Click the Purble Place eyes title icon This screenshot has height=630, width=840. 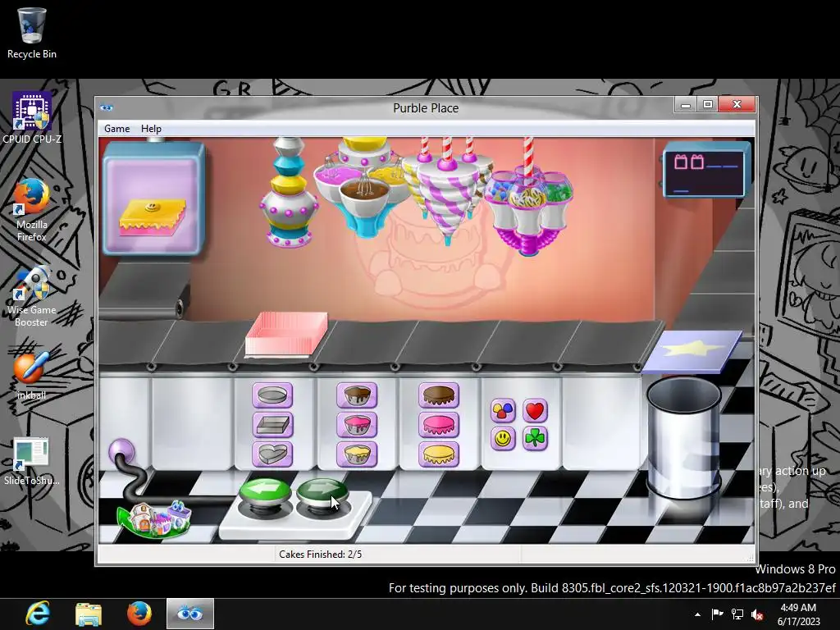coord(106,107)
